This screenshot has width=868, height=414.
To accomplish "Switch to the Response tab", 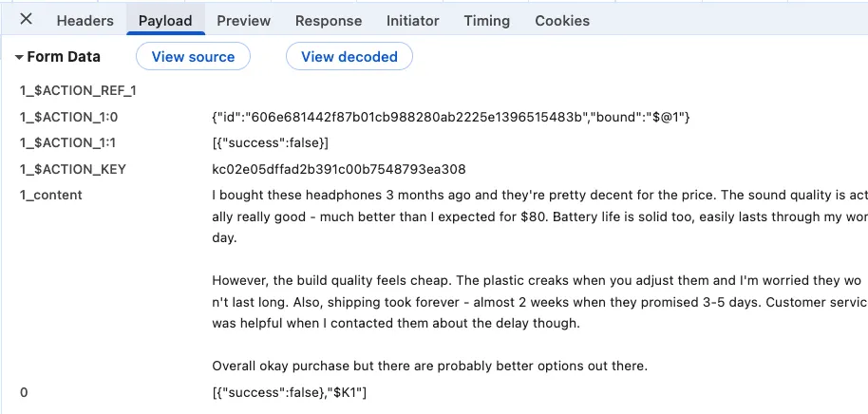I will click(329, 20).
